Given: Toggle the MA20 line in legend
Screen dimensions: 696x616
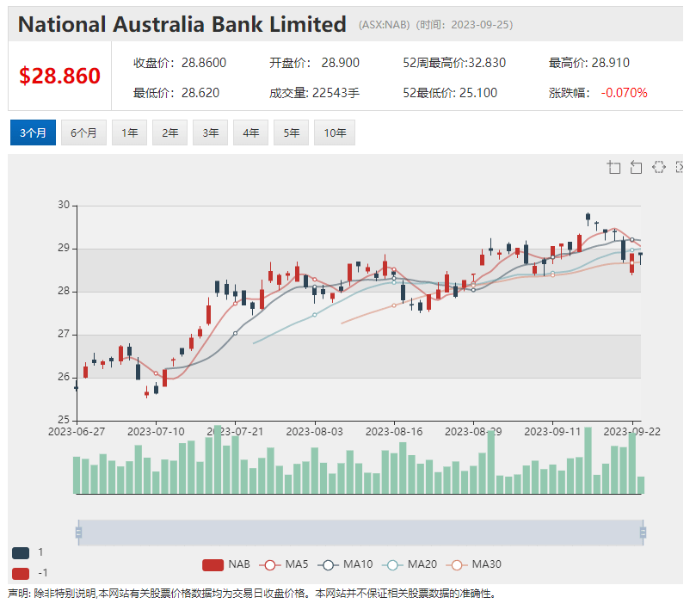Looking at the screenshot, I should [410, 564].
